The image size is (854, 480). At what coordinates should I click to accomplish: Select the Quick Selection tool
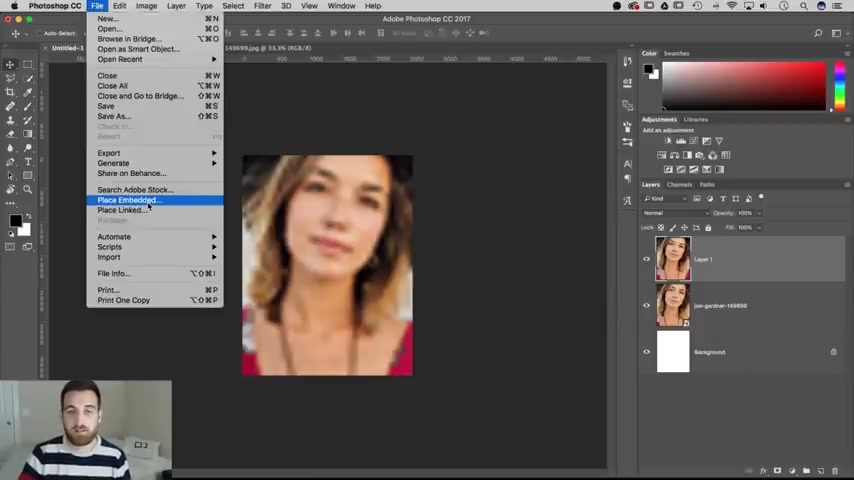(28, 78)
